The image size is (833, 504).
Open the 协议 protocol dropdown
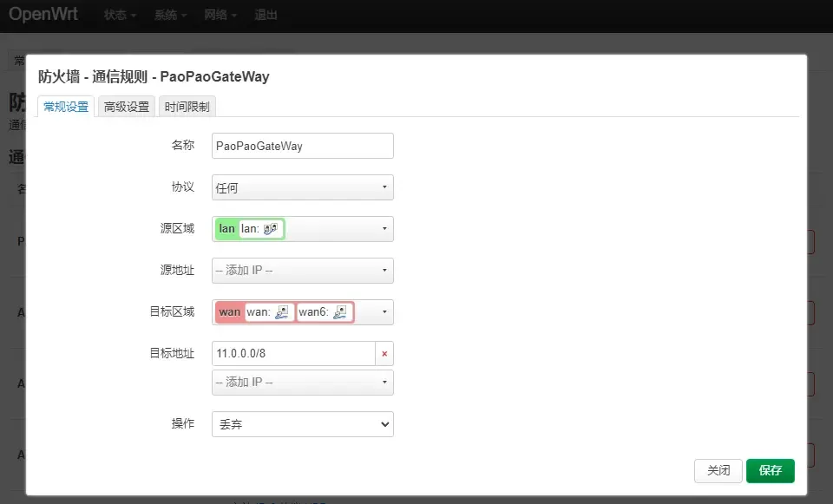(x=302, y=187)
